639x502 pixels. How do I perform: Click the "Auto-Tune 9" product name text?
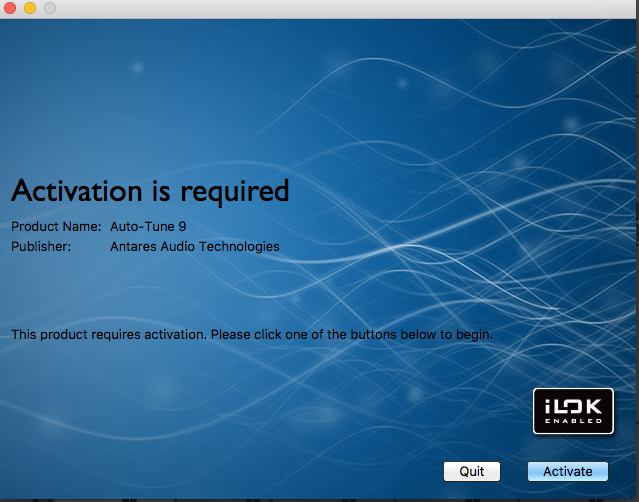(148, 227)
